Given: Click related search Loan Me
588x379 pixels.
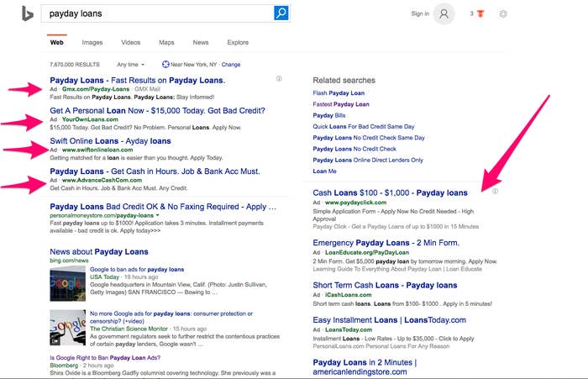Looking at the screenshot, I should coord(324,171).
